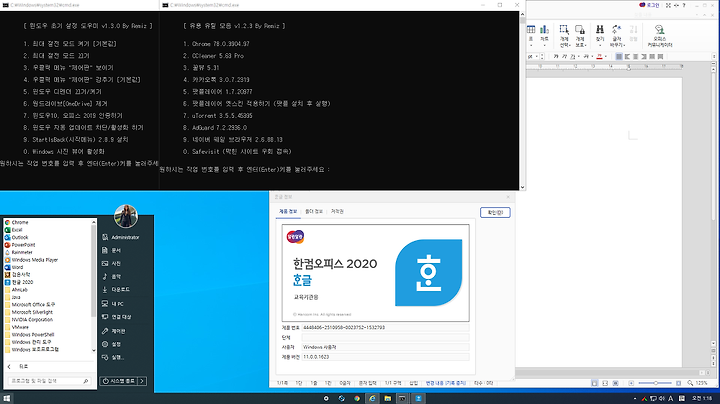
Task: Click Internet Explorer icon on the taskbar
Action: 372,398
